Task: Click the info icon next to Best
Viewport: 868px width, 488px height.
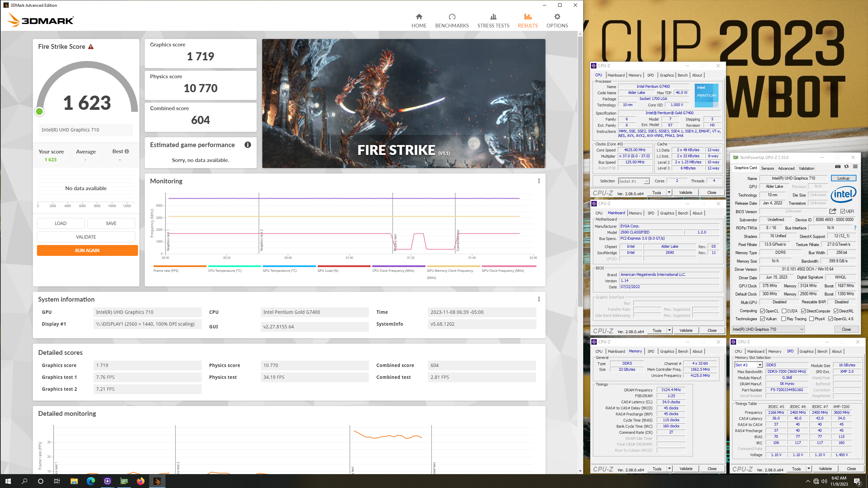Action: (x=127, y=151)
